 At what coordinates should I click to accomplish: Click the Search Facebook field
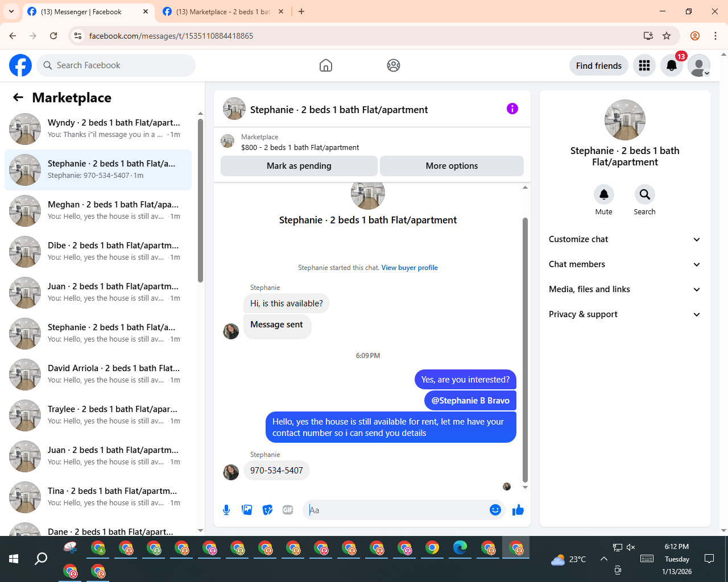click(x=116, y=65)
